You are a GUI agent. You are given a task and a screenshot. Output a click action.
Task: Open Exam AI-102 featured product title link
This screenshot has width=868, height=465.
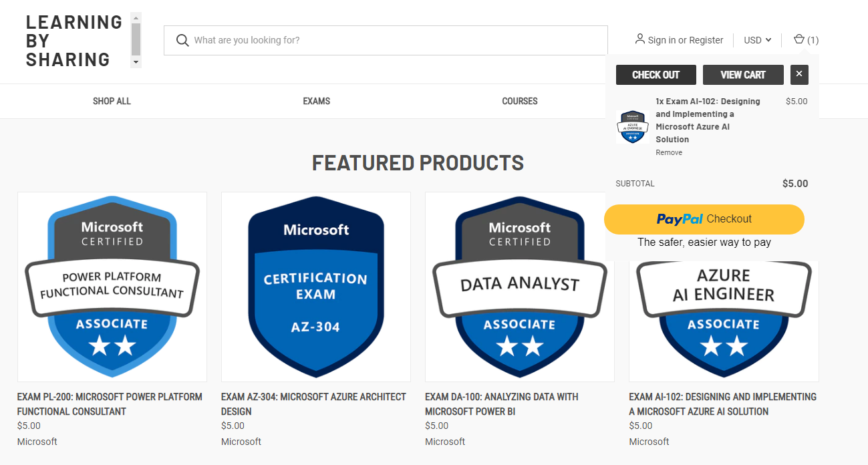tap(722, 404)
